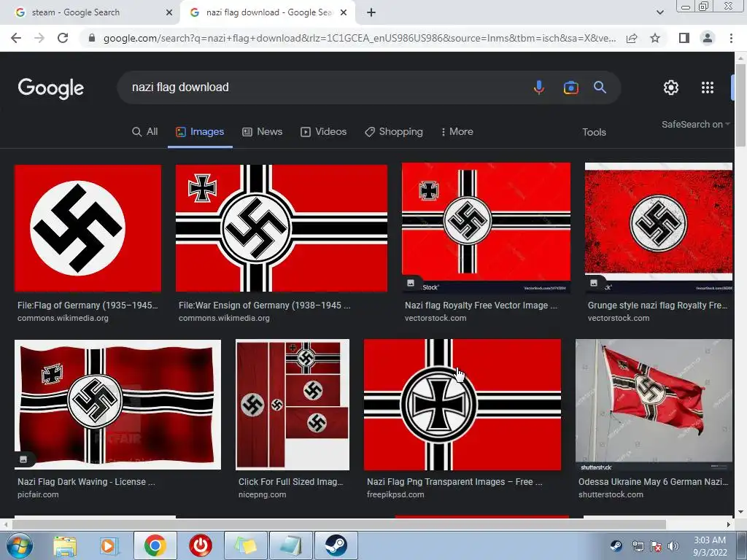Open a new tab with plus button
747x560 pixels.
pos(371,12)
